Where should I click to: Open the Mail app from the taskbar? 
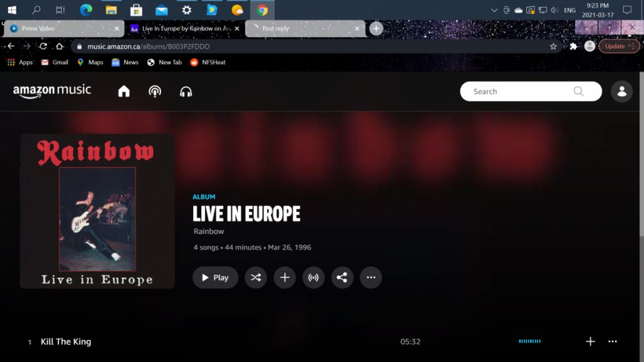point(162,10)
